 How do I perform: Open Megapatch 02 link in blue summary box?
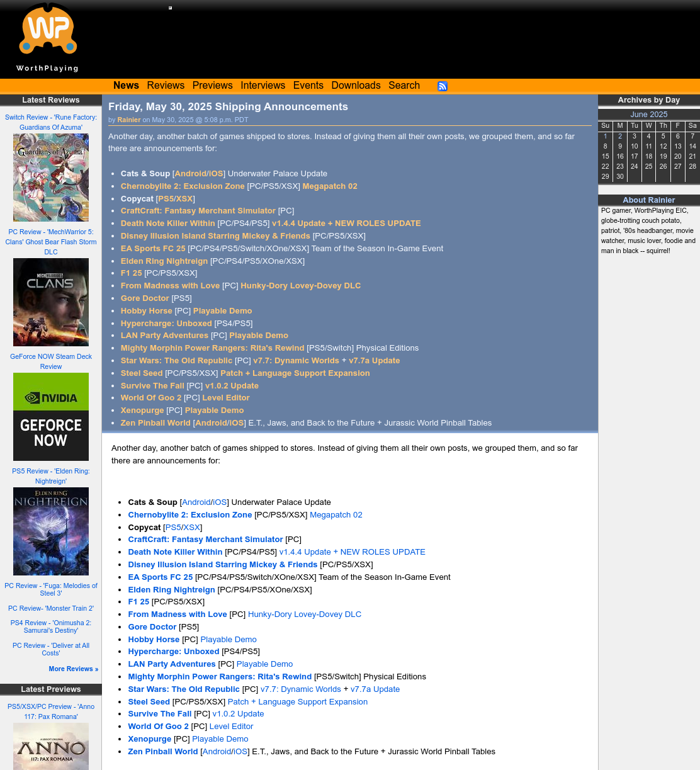coord(330,186)
